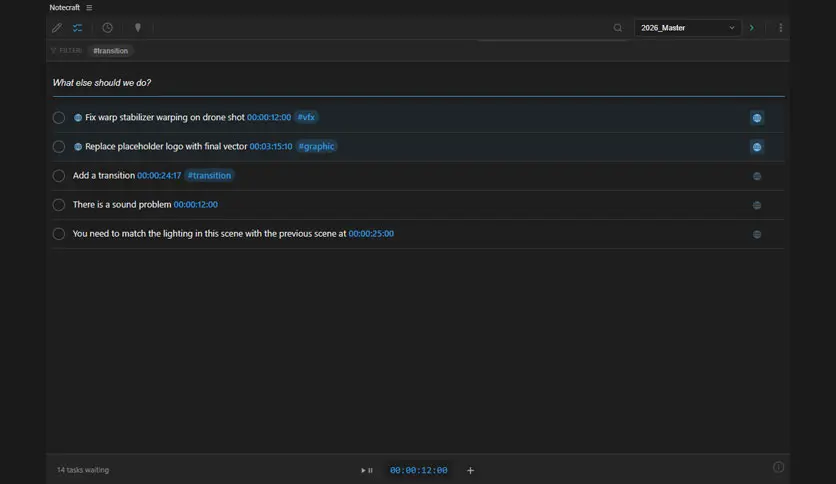Check off 'Fix warp stabilizer warping' task

click(59, 118)
